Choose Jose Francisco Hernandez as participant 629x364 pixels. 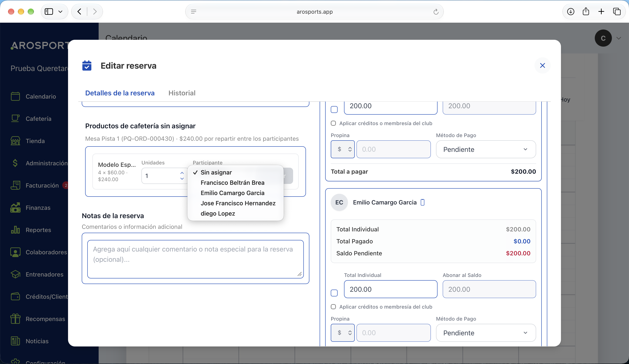238,203
